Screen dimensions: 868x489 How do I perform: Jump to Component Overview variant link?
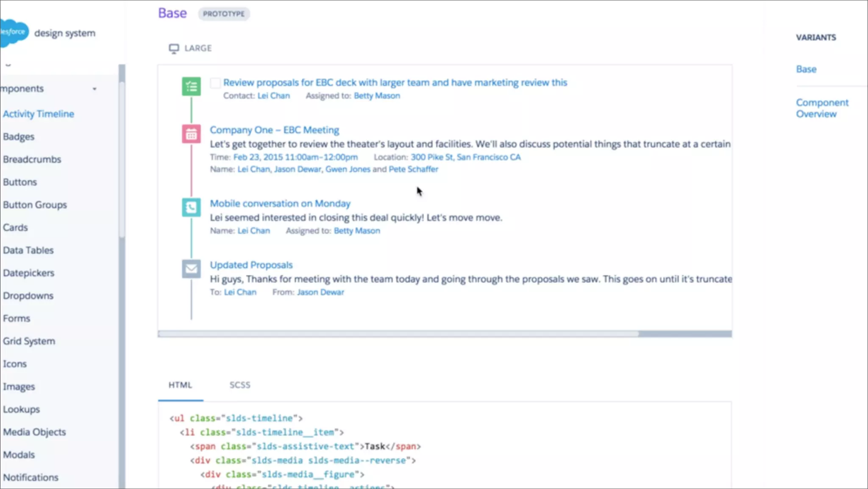coord(822,108)
